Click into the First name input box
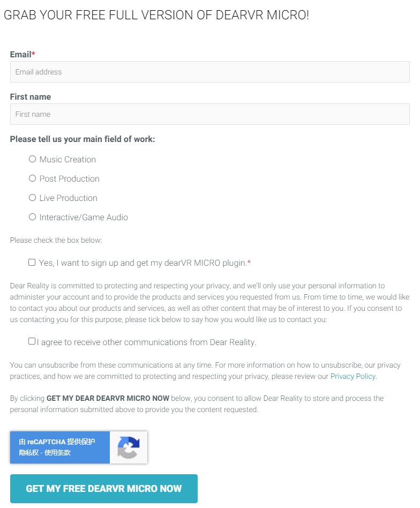The height and width of the screenshot is (508, 420). (209, 114)
